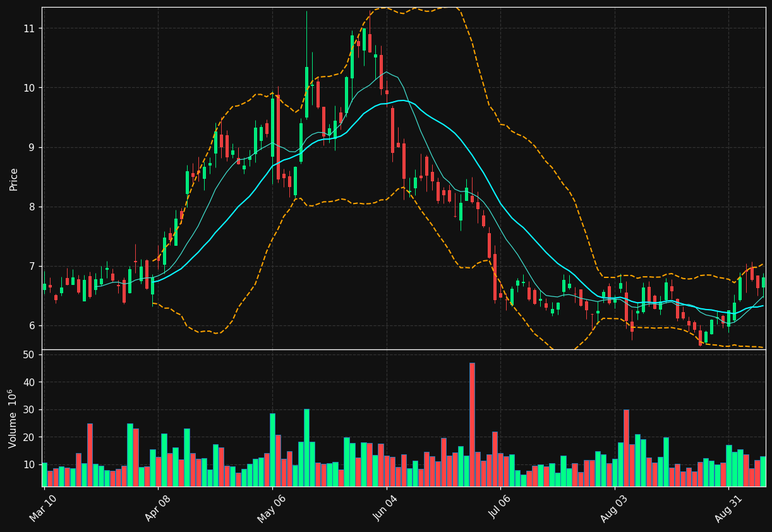This screenshot has width=772, height=532.
Task: Click the 'Aug 31' date label
Action: pyautogui.click(x=728, y=508)
